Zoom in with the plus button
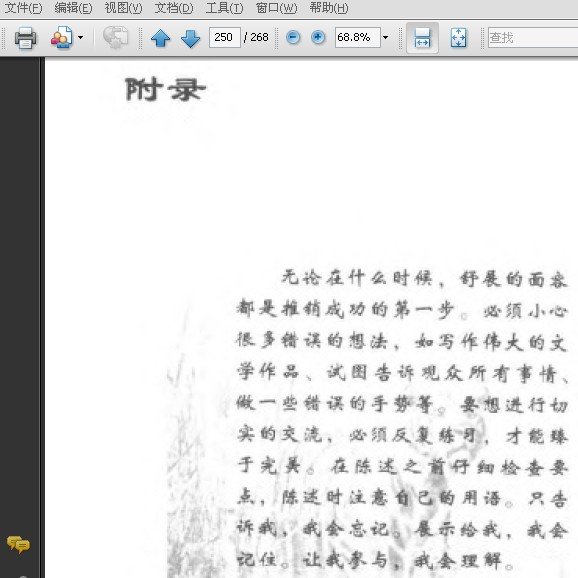Image resolution: width=578 pixels, height=578 pixels. (x=318, y=37)
